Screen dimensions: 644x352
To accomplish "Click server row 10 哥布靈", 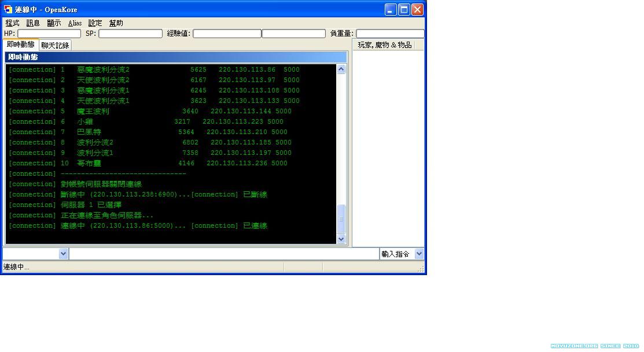I will (x=148, y=163).
